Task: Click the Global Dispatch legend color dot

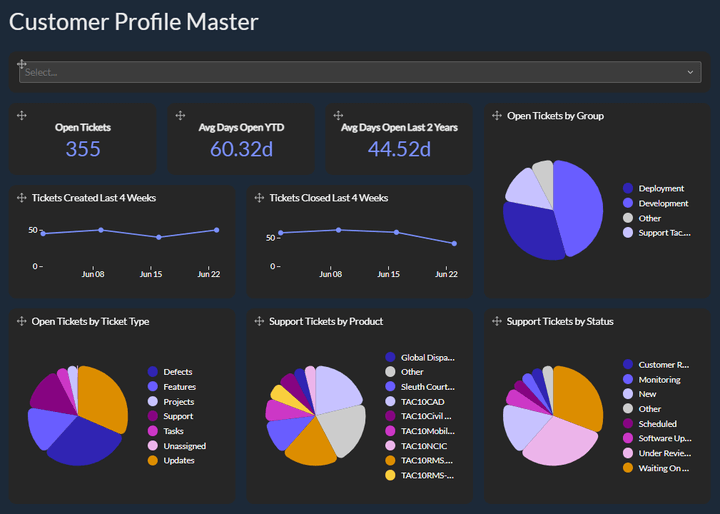Action: pos(390,357)
